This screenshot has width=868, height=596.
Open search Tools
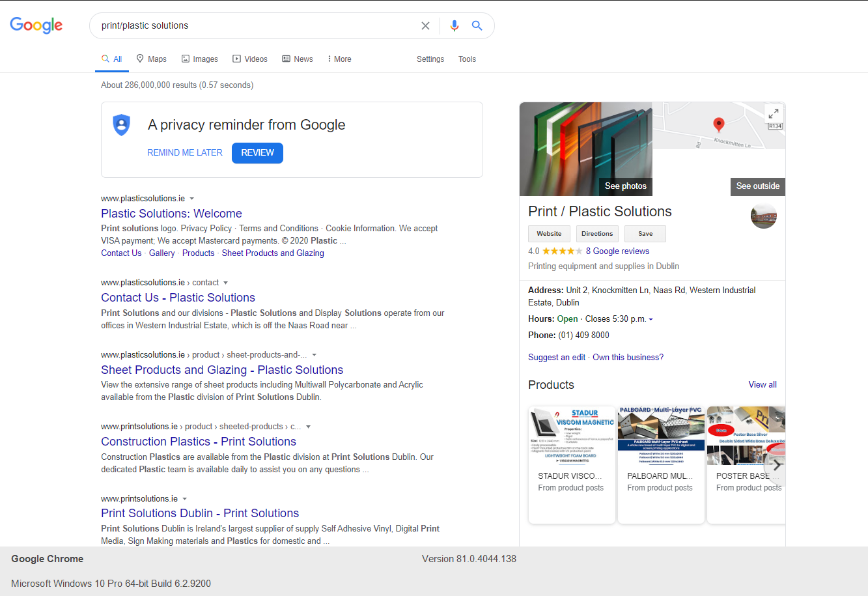coord(467,59)
